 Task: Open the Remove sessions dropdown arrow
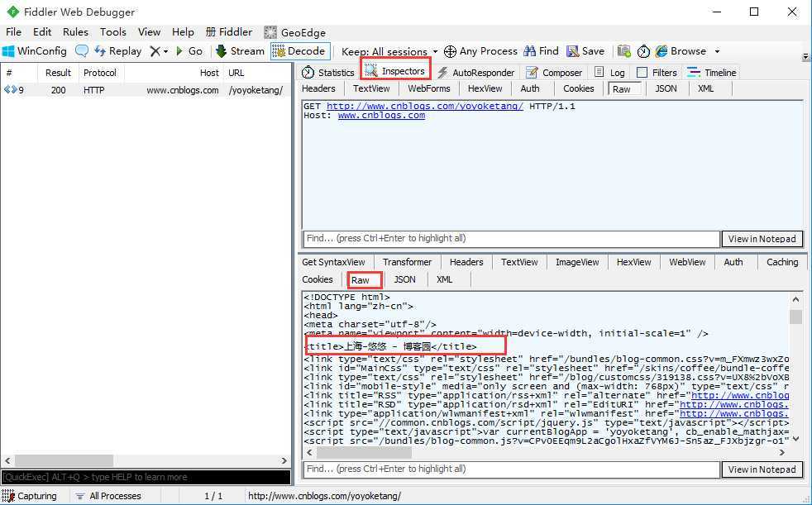click(x=165, y=51)
